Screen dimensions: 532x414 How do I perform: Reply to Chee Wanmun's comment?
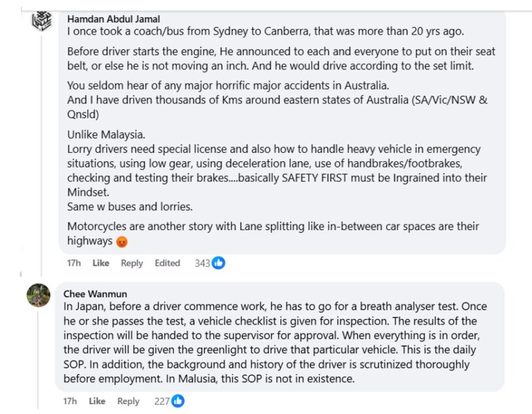click(128, 401)
